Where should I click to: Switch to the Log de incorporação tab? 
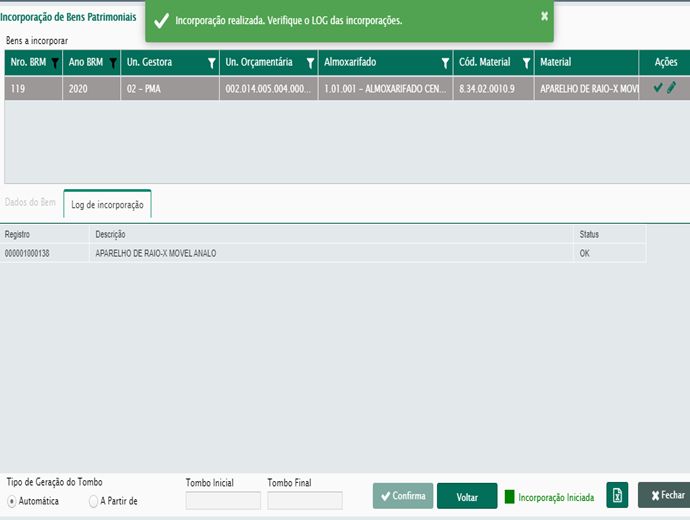pyautogui.click(x=107, y=205)
